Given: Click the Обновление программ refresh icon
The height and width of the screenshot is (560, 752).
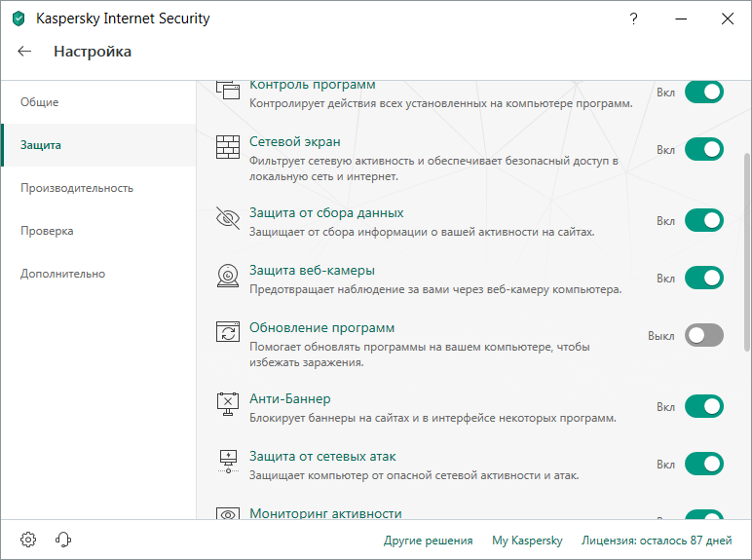Looking at the screenshot, I should pos(228,332).
